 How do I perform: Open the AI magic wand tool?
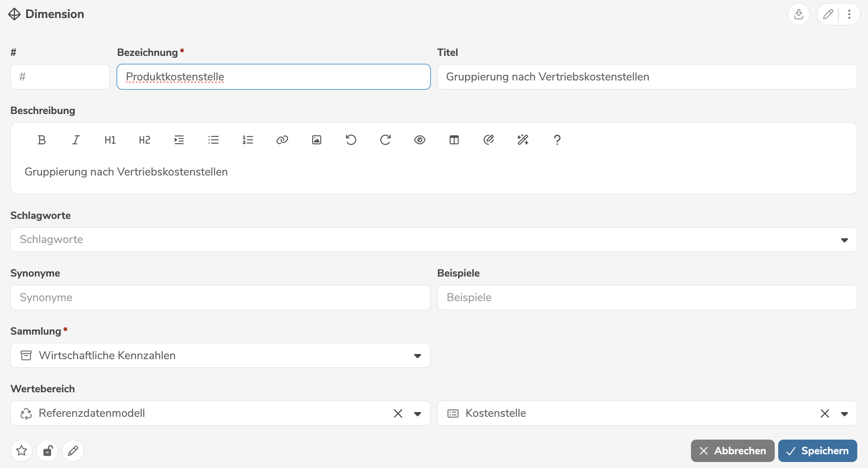[523, 139]
